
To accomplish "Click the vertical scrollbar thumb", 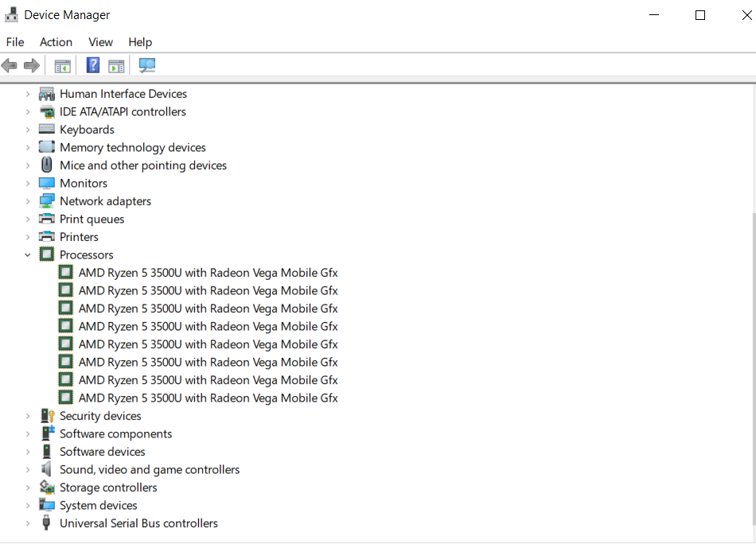I will 754,368.
